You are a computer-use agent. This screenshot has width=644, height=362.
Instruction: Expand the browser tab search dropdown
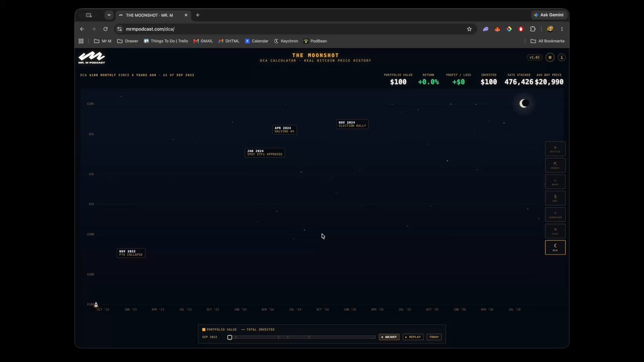109,15
